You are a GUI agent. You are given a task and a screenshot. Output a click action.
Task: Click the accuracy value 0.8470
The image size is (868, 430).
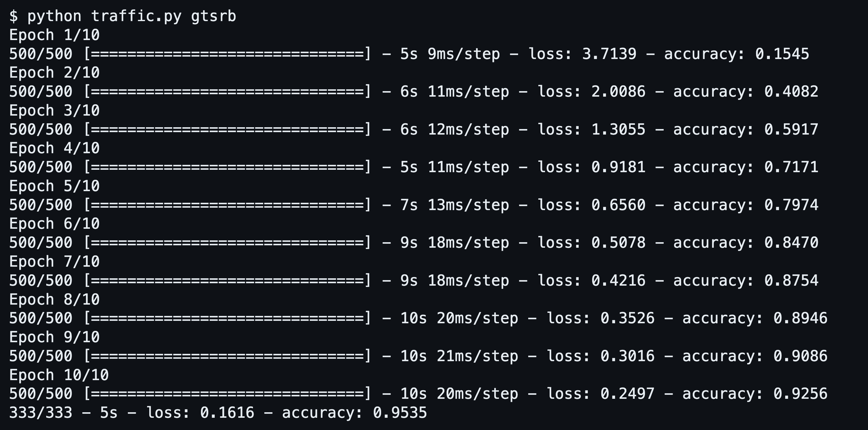[x=791, y=243]
